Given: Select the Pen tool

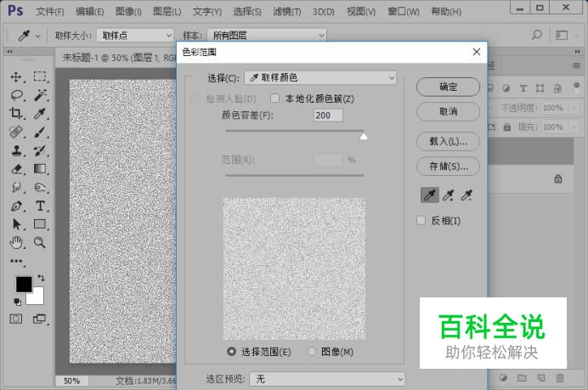Looking at the screenshot, I should point(16,206).
